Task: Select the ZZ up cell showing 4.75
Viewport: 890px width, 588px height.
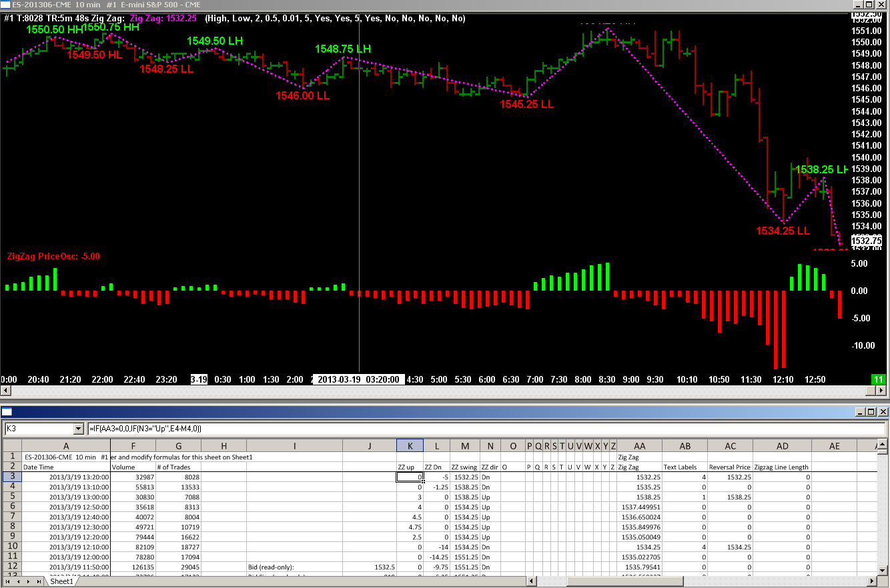Action: (410, 527)
